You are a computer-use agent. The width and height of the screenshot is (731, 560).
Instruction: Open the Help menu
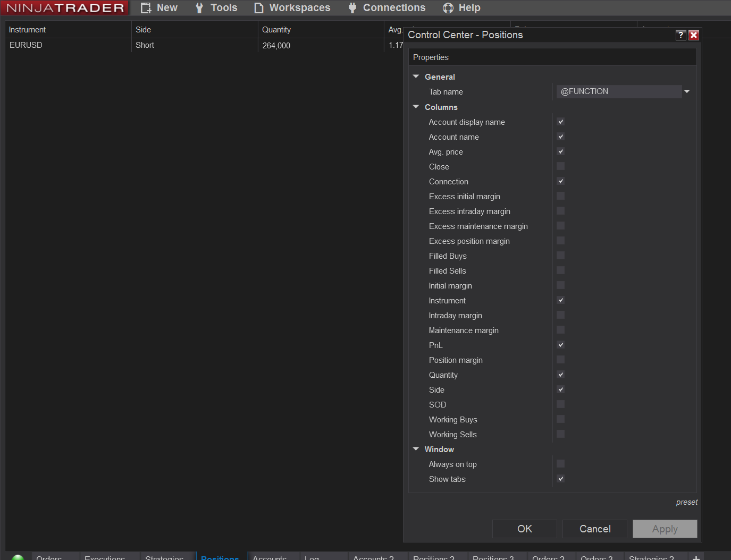(x=461, y=8)
